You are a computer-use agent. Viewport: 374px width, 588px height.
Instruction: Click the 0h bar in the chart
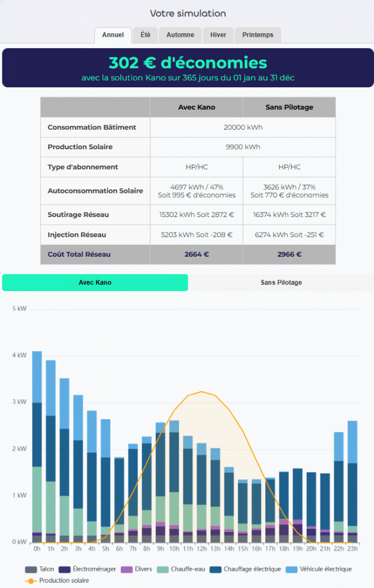[37, 448]
